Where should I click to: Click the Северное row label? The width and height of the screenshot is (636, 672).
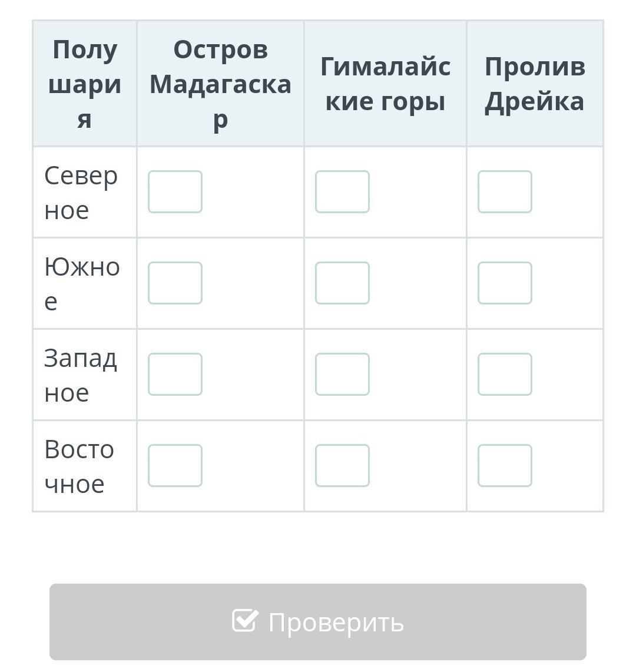pyautogui.click(x=81, y=193)
